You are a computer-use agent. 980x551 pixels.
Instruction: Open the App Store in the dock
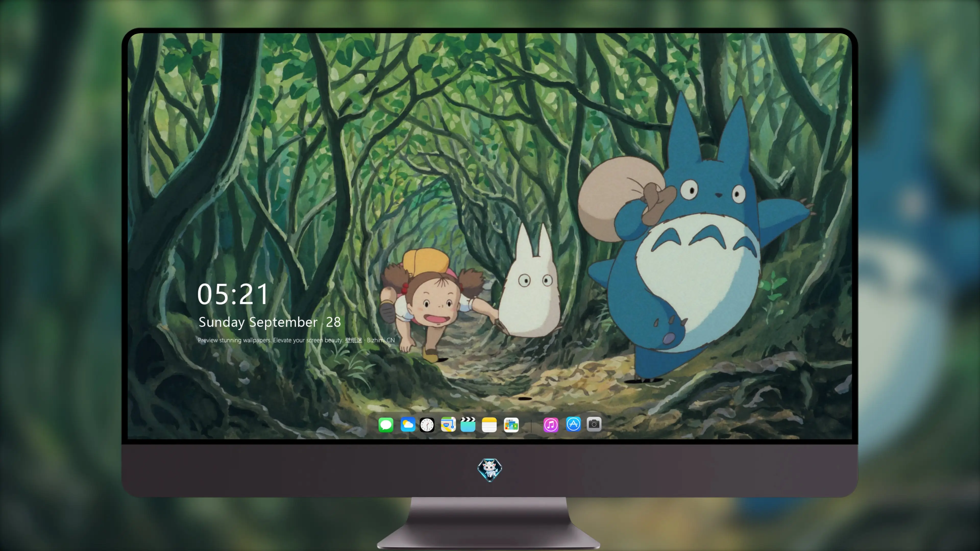click(x=573, y=424)
